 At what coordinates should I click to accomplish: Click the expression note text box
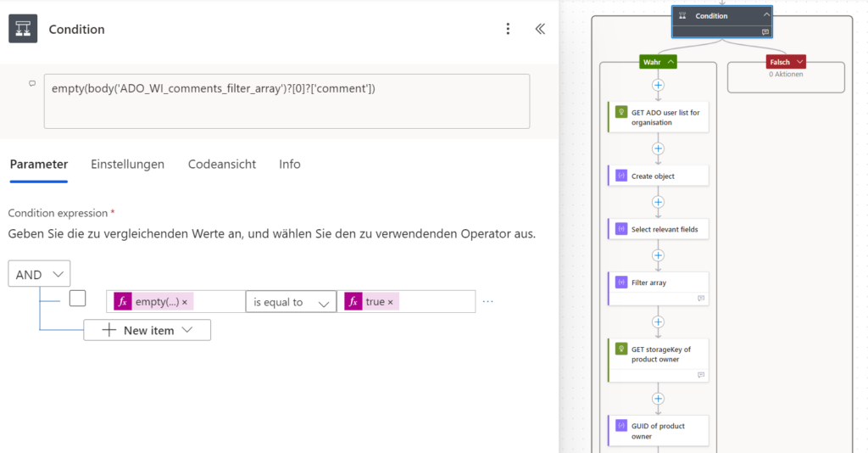coord(287,101)
